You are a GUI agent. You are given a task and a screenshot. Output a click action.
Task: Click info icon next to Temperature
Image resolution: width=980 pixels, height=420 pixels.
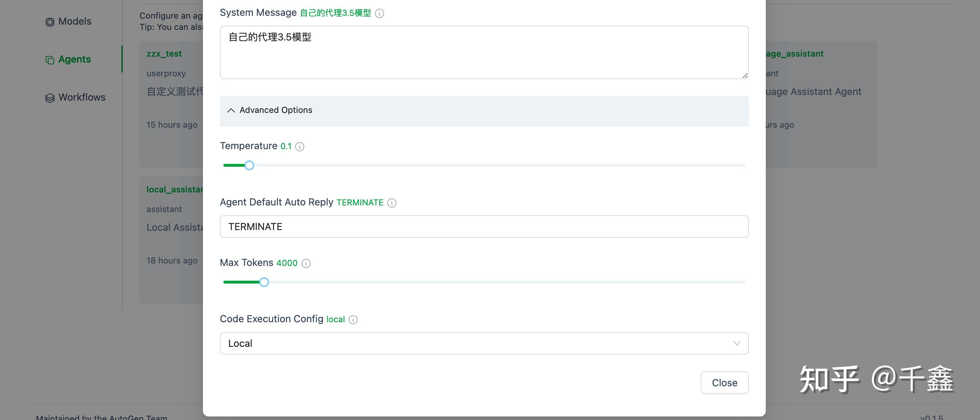pos(300,147)
